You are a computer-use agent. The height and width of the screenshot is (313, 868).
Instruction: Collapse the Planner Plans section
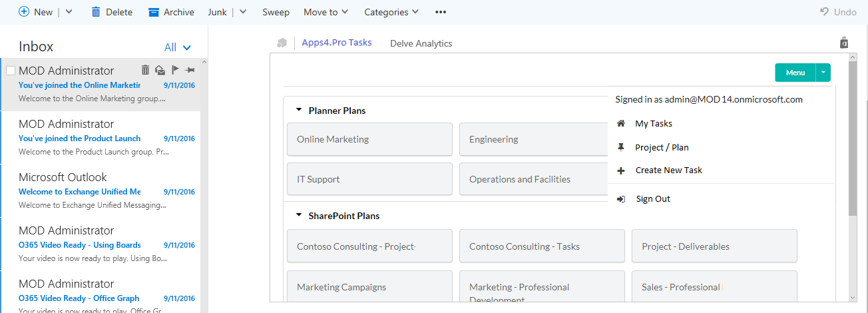pos(299,110)
